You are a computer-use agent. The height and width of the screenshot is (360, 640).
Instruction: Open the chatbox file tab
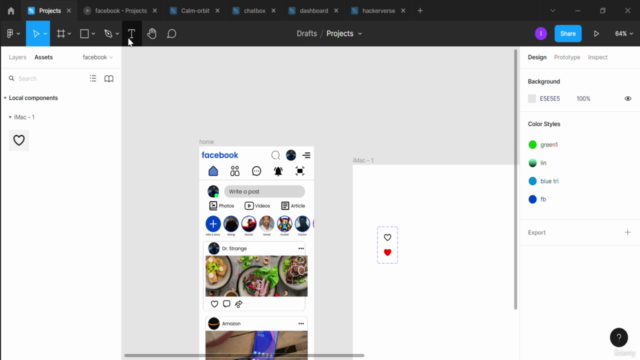click(x=254, y=11)
